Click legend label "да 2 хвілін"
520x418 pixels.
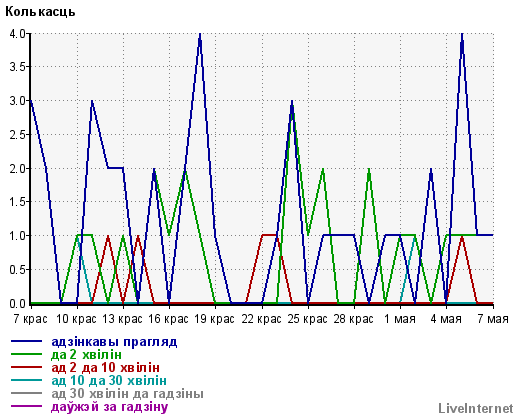coord(86,355)
